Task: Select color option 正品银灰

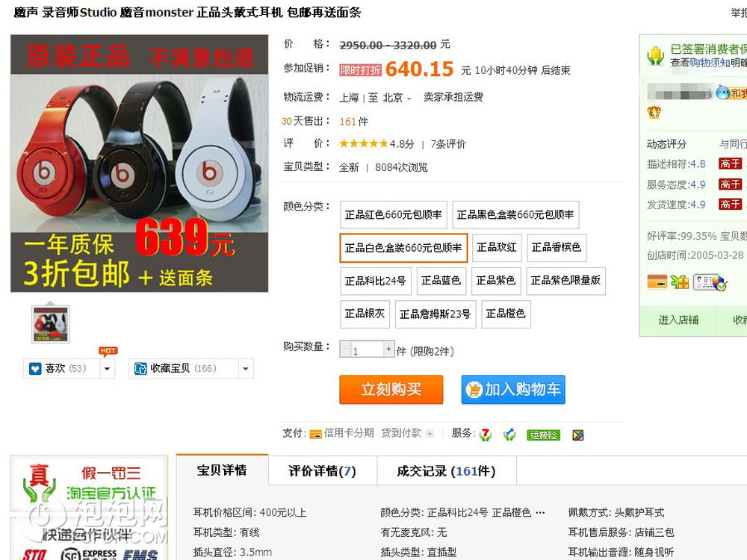Action: (365, 314)
